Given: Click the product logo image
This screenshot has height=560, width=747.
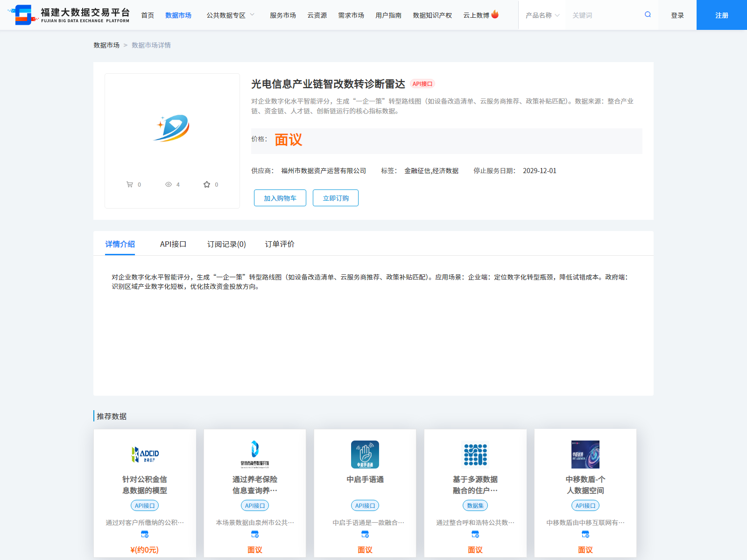Looking at the screenshot, I should click(172, 128).
